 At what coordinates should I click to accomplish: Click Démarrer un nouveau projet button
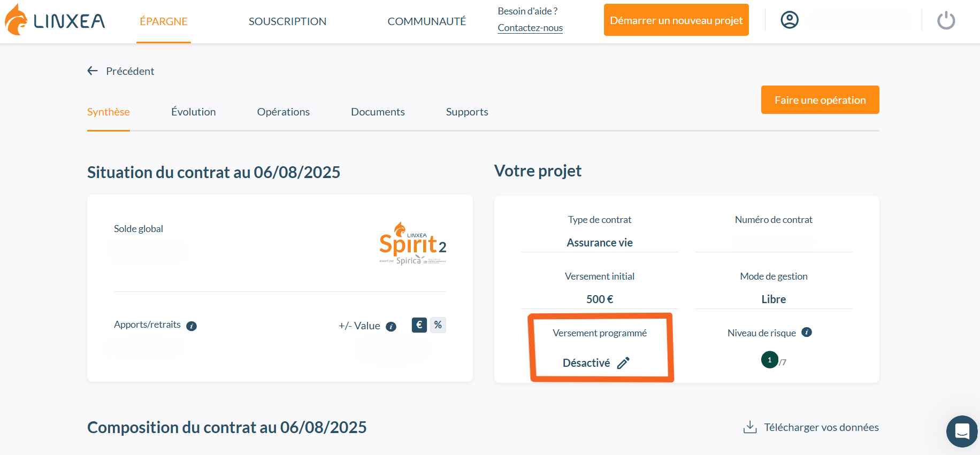(x=676, y=20)
